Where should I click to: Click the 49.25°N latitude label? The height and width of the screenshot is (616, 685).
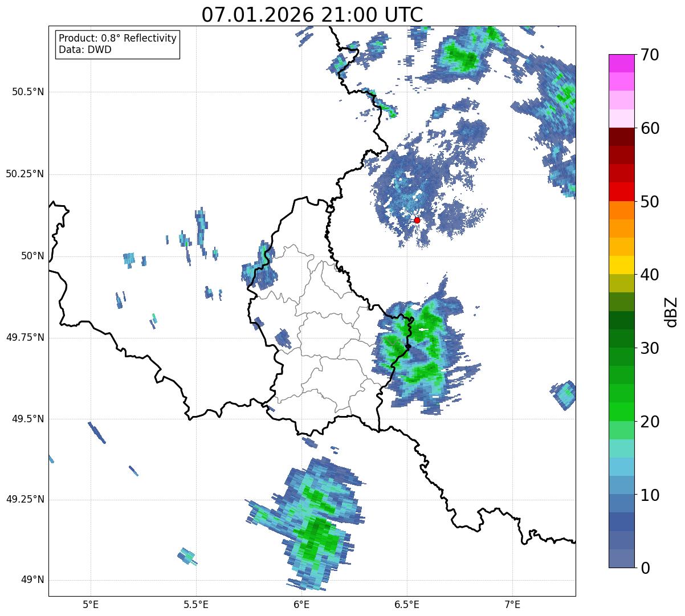25,499
